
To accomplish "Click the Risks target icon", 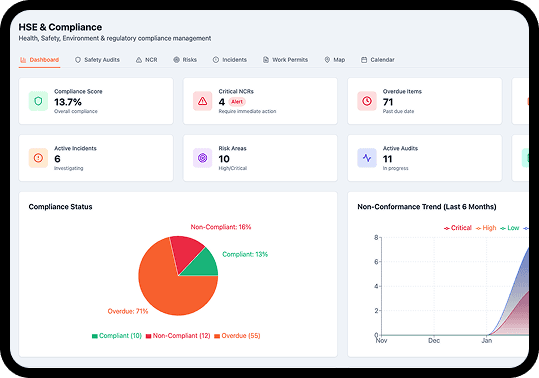I will 176,60.
